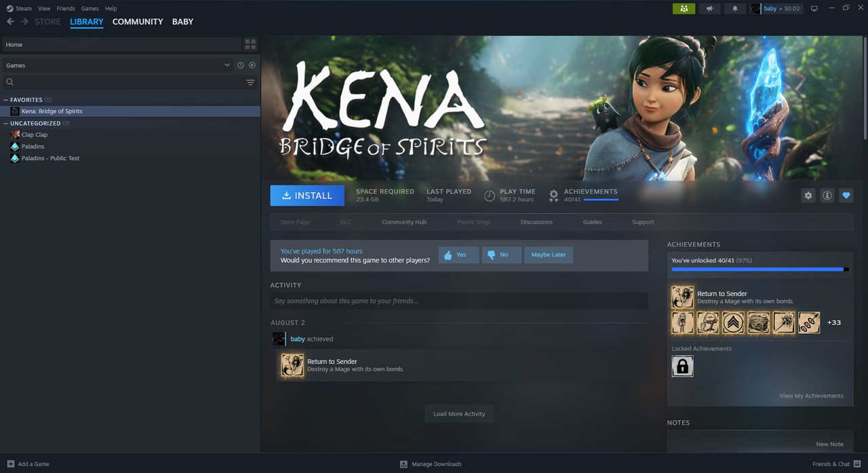Click the achievements 40/41 progress bar
This screenshot has width=868, height=473.
[x=601, y=200]
